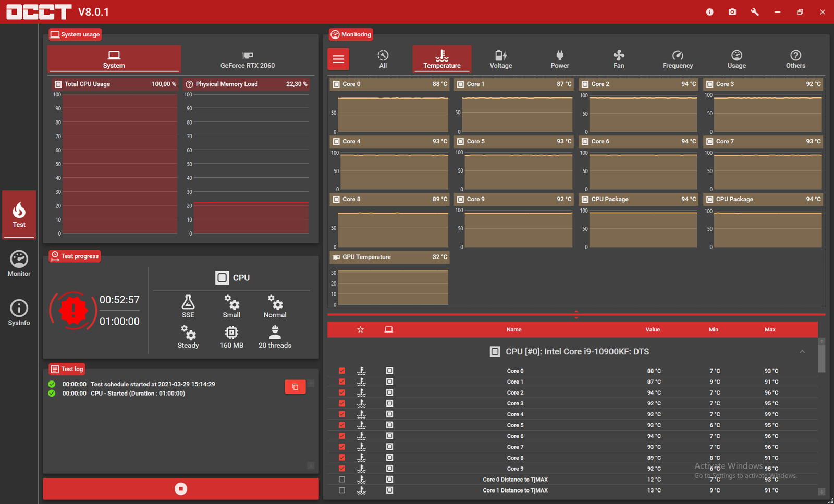Click the sensor table scrollbar thumb

[821, 358]
